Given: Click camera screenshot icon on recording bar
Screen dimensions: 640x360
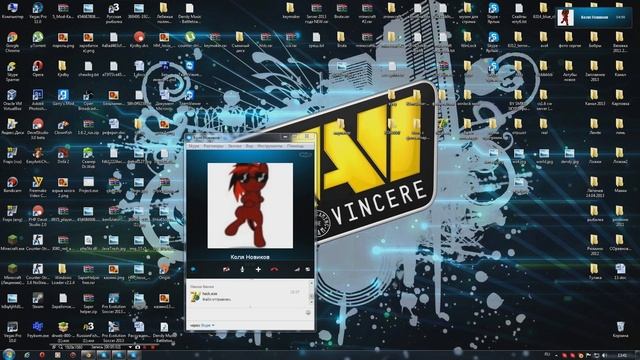Looking at the screenshot, I should pyautogui.click(x=138, y=347).
